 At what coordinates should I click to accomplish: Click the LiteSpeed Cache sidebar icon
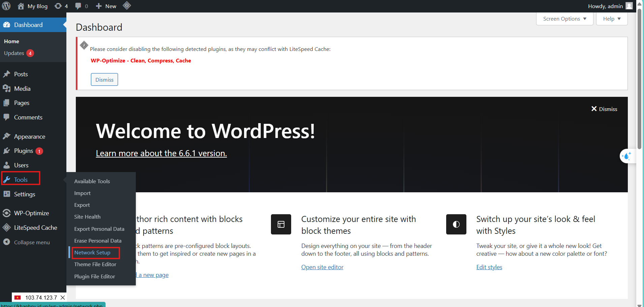tap(7, 228)
